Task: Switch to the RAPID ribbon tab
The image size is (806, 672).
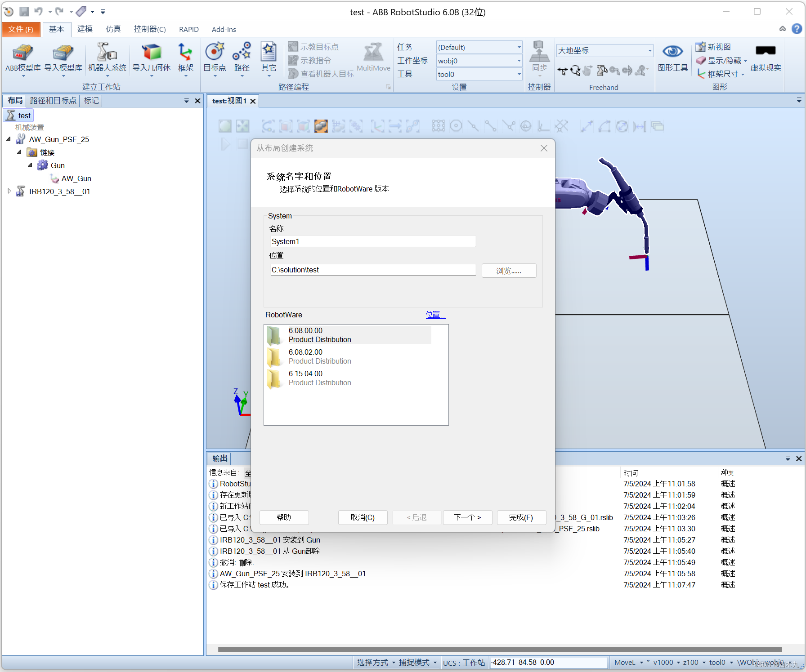Action: click(189, 29)
